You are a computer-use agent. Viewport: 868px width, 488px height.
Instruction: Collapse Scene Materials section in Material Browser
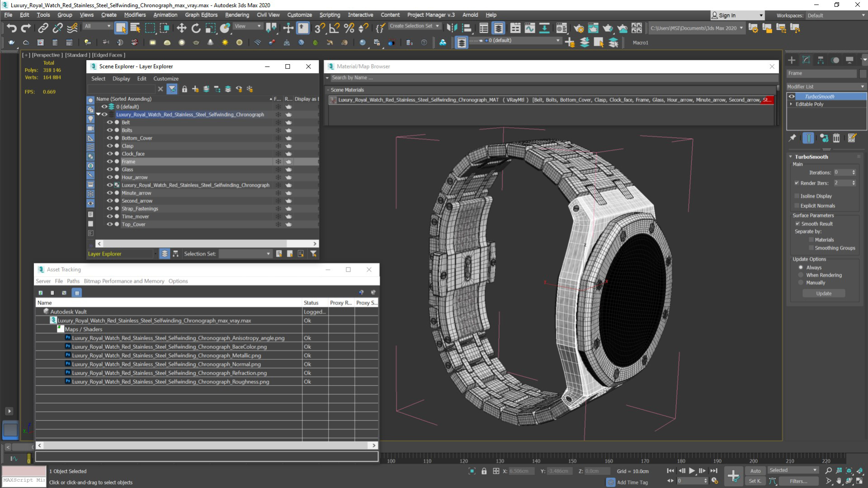click(327, 90)
